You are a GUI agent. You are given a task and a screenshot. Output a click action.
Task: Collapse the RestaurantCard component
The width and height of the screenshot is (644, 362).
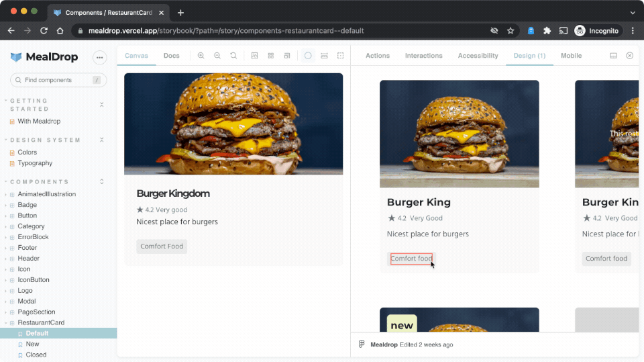pyautogui.click(x=41, y=322)
